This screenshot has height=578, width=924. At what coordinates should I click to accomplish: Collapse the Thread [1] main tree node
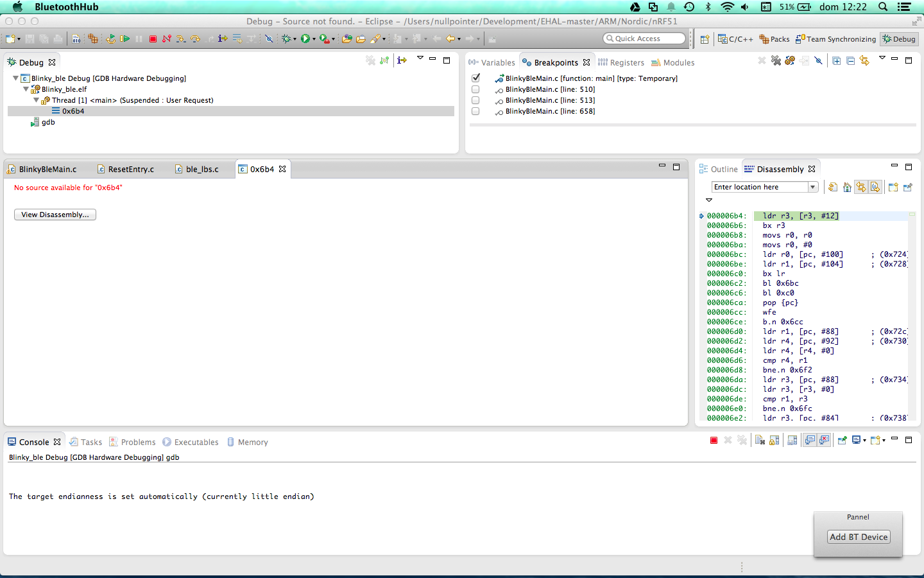[x=36, y=100]
